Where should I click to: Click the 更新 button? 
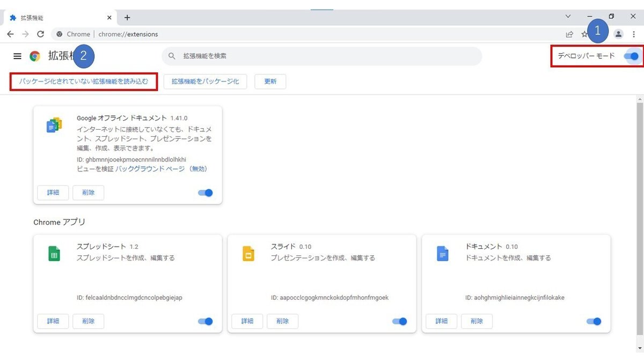pyautogui.click(x=270, y=82)
